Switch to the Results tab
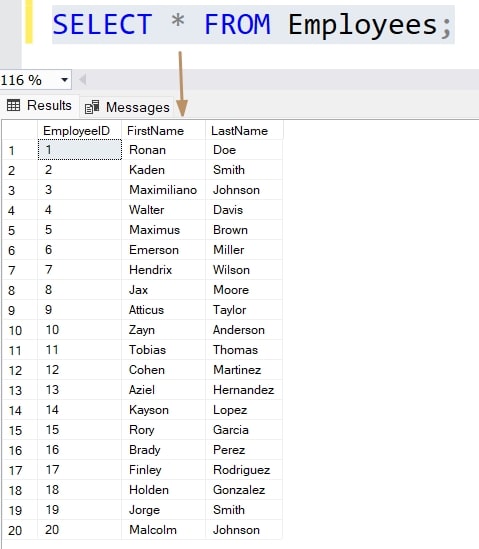 tap(39, 105)
